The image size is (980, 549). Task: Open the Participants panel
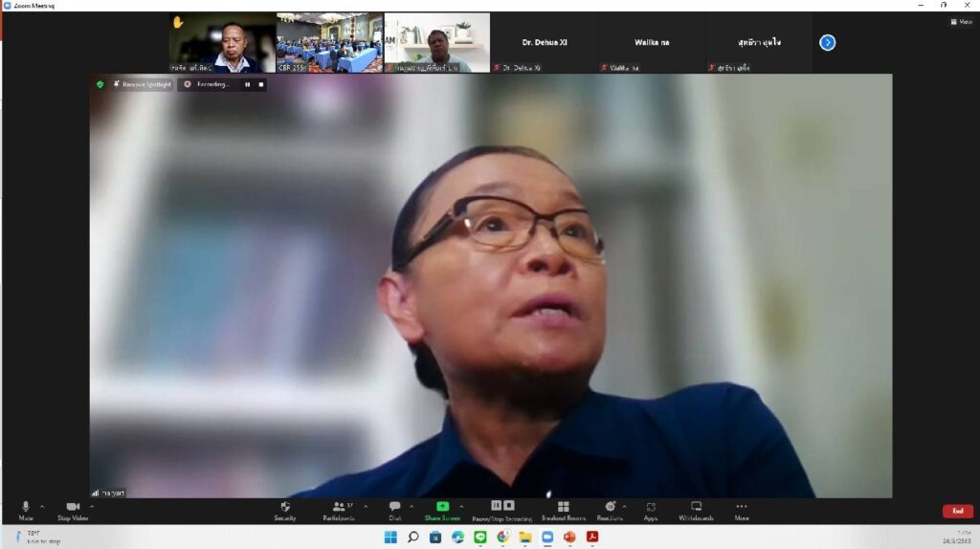(x=340, y=509)
